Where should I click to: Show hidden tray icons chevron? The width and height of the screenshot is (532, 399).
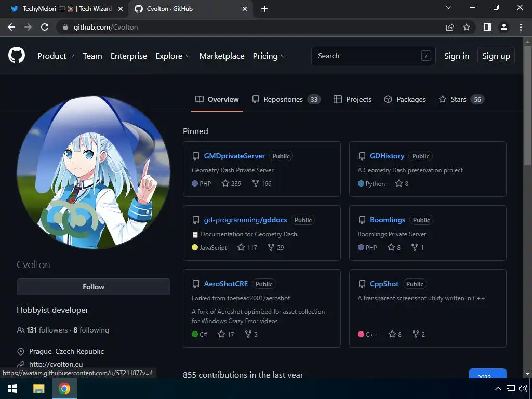coord(498,389)
